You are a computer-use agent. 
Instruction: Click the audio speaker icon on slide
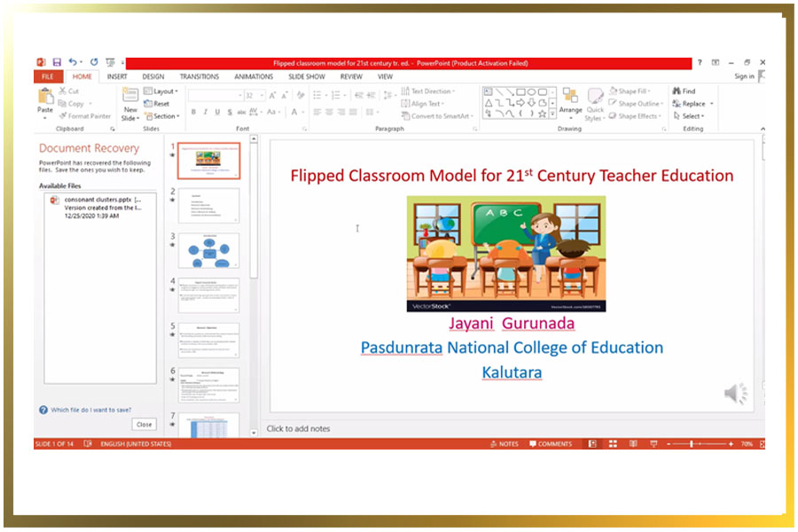pyautogui.click(x=735, y=394)
